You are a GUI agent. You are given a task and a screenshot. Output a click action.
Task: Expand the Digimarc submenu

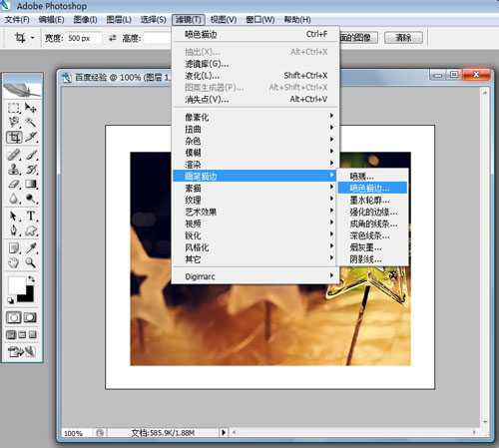pos(255,276)
